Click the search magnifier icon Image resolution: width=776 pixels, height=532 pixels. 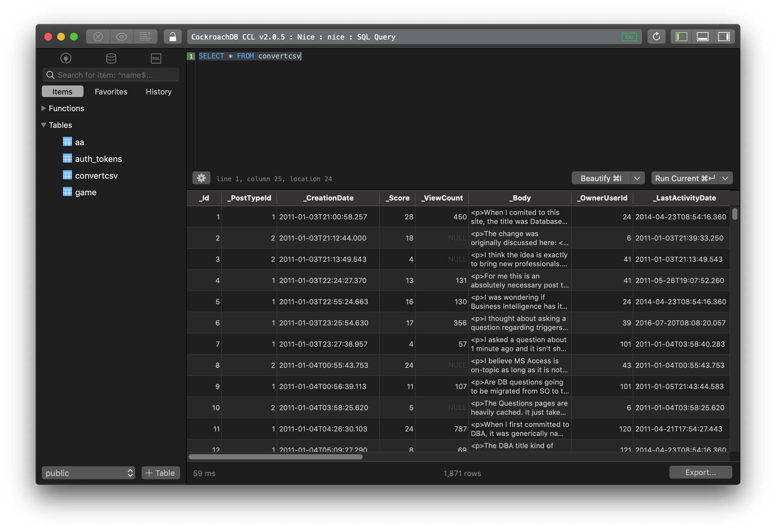tap(50, 75)
